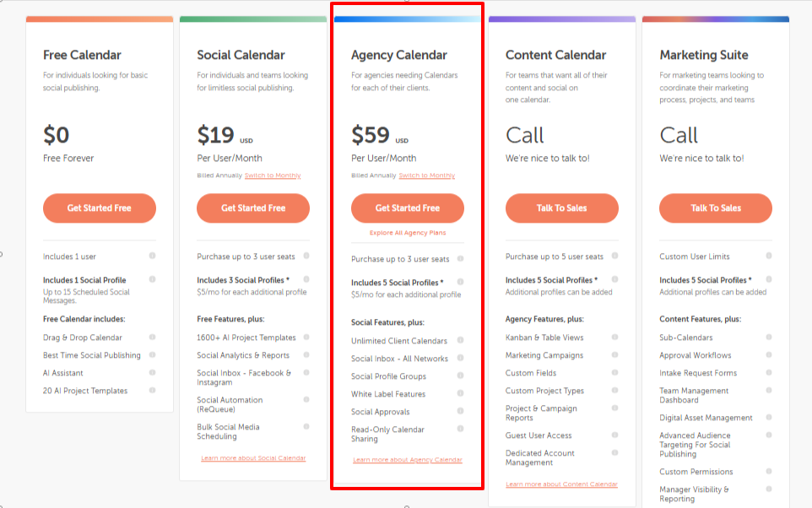
Task: Open Learn more about Agency Calendar
Action: [408, 460]
